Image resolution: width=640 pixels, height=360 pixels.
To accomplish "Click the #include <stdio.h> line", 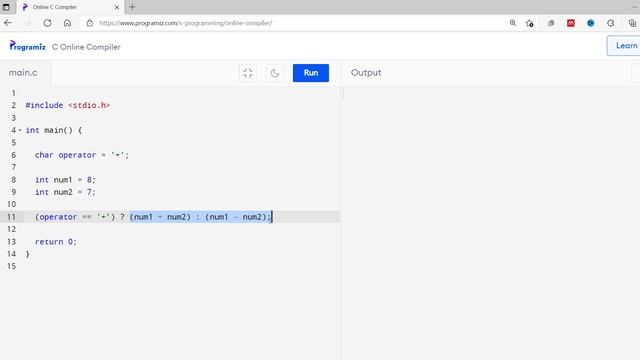I will [68, 105].
